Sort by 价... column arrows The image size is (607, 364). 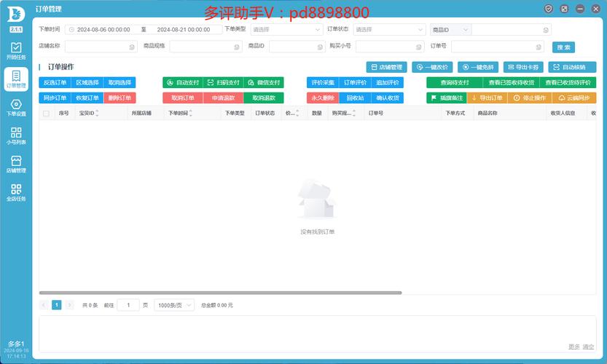[297, 113]
